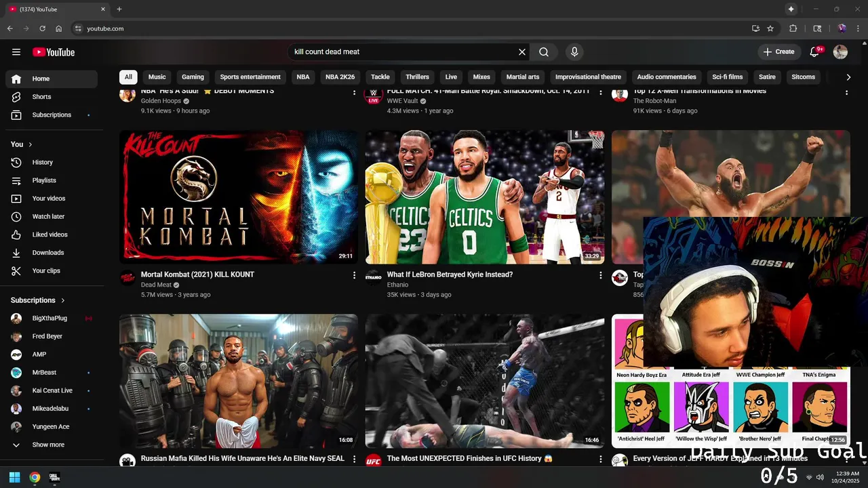The image size is (868, 488).
Task: Select the Sports entertainment chip
Action: (250, 77)
